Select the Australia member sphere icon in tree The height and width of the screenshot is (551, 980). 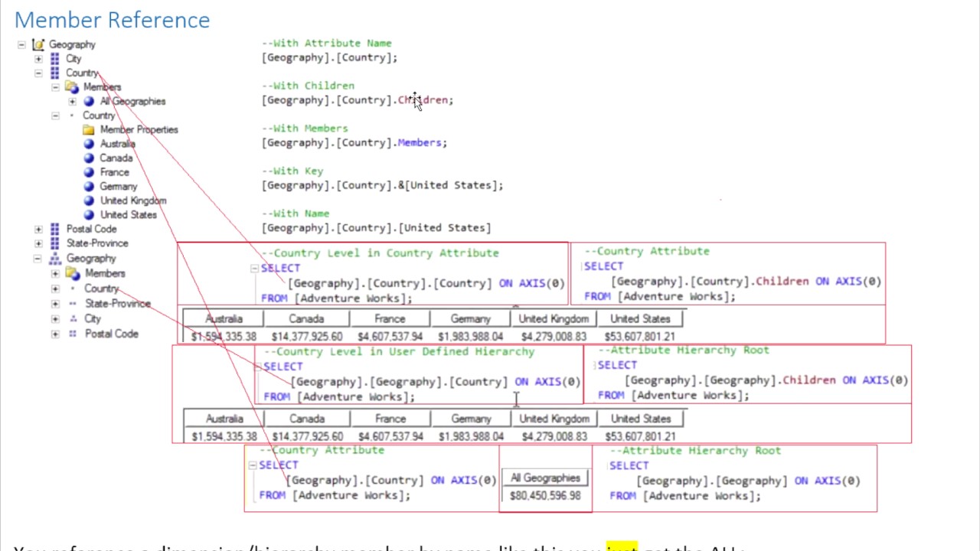[89, 144]
